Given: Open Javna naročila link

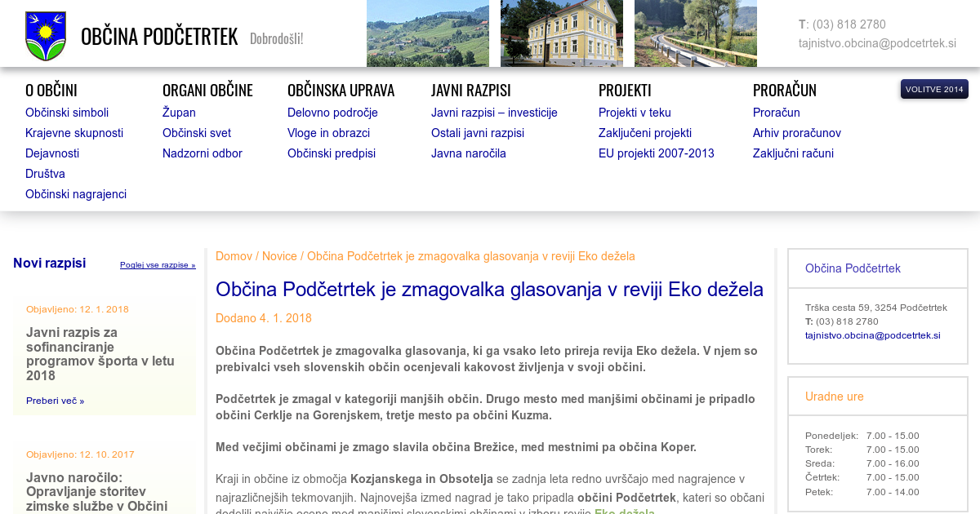Looking at the screenshot, I should click(469, 153).
